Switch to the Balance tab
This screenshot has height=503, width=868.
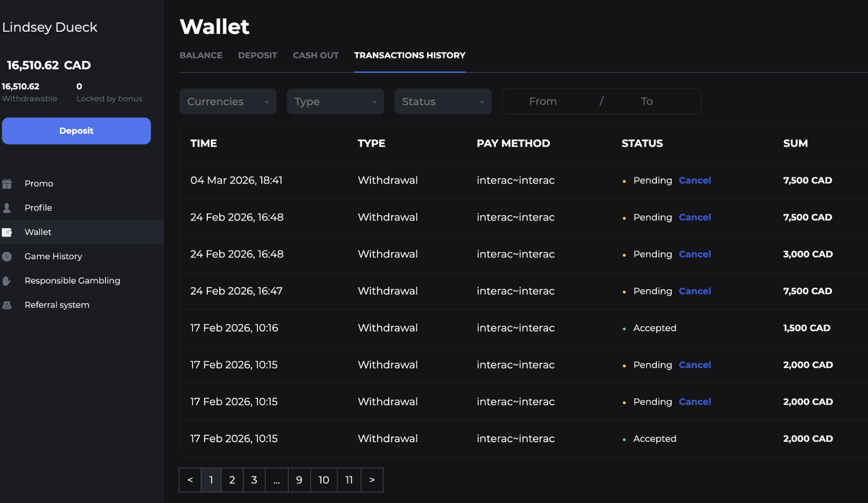201,56
